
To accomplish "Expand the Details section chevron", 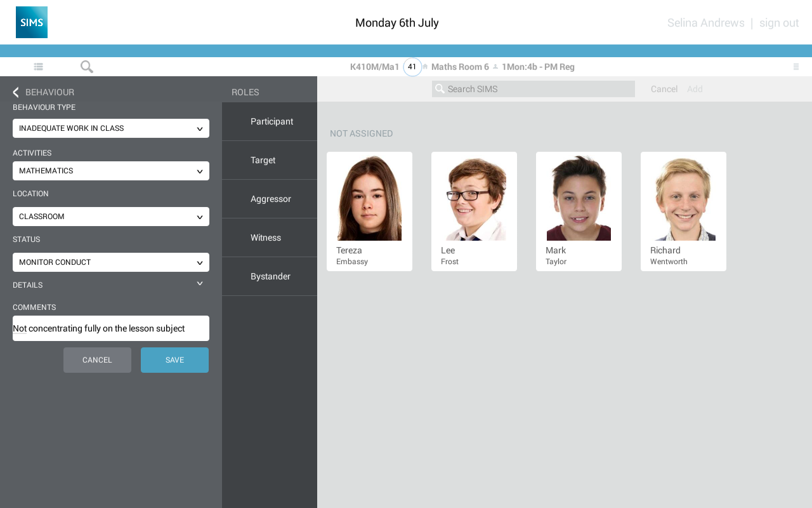I will (200, 284).
